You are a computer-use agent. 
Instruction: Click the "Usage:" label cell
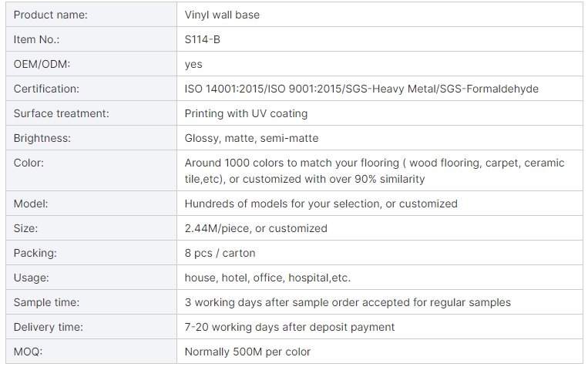[x=31, y=278]
